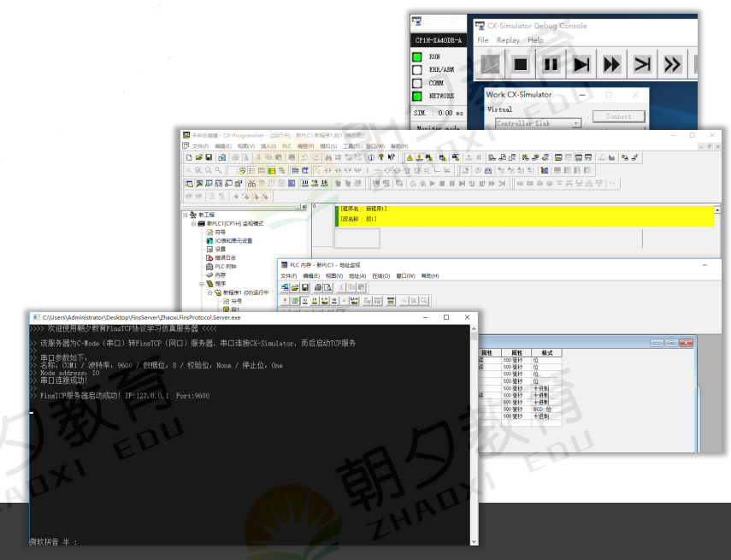731x560 pixels.
Task: Click the cross reference binoculars icon in the third toolbar
Action: click(x=251, y=183)
